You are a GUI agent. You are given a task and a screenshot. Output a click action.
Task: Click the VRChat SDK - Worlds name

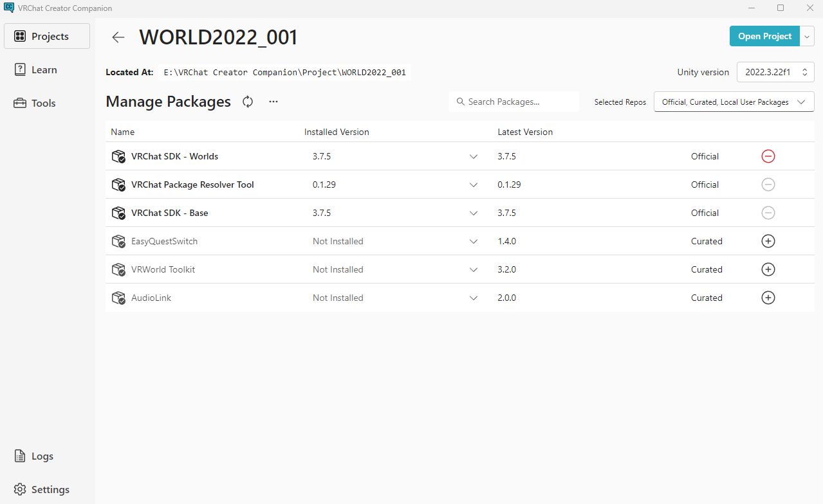click(x=174, y=156)
